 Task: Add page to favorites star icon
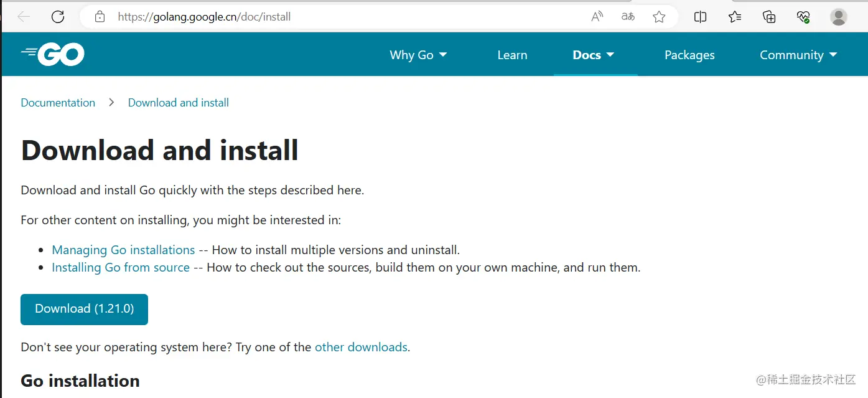pos(659,17)
